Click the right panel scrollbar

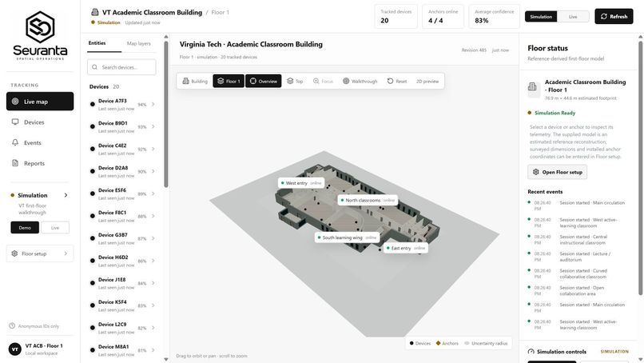tap(640, 167)
